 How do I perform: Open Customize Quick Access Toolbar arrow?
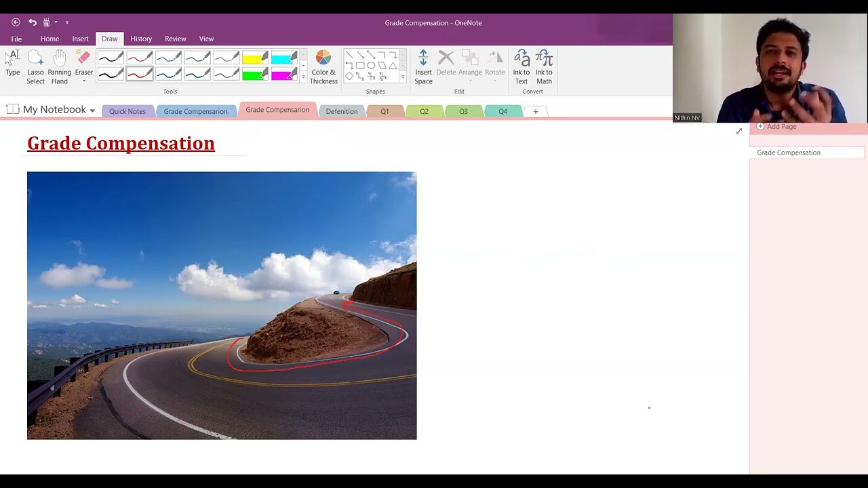tap(67, 22)
